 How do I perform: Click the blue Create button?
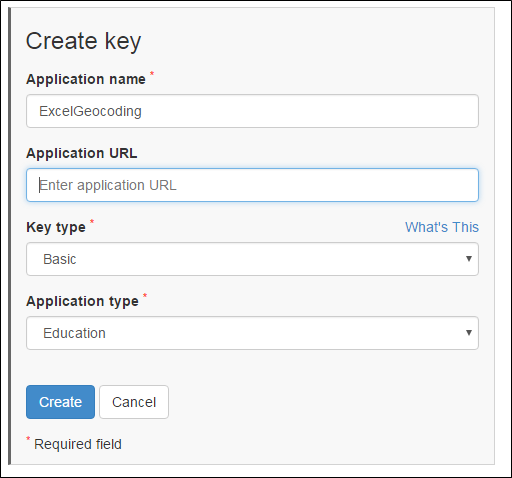coord(60,402)
